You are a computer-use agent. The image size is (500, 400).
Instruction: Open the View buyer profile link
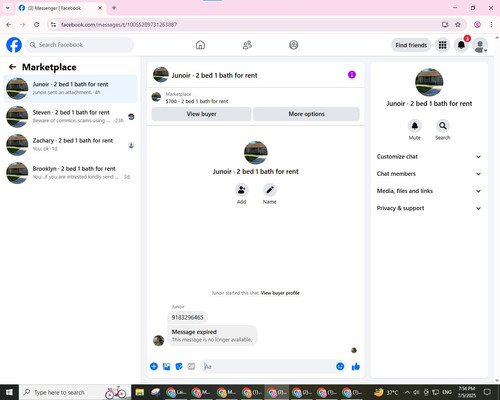point(280,293)
